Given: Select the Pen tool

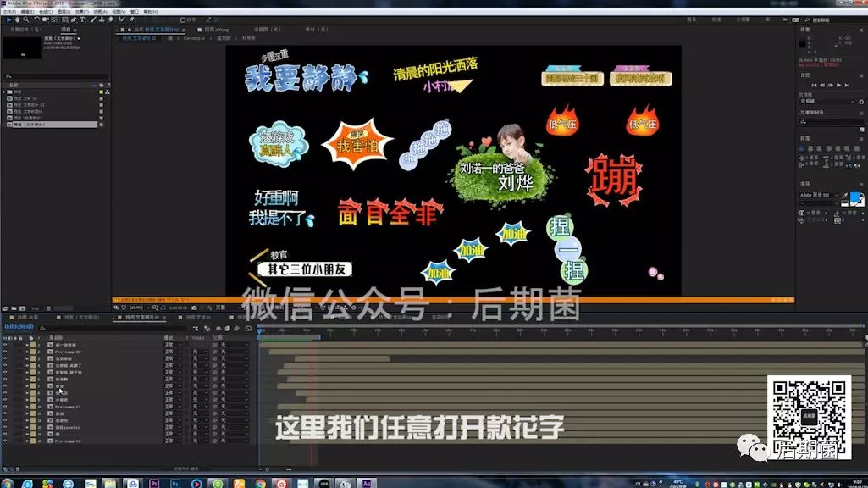Looking at the screenshot, I should click(x=73, y=19).
